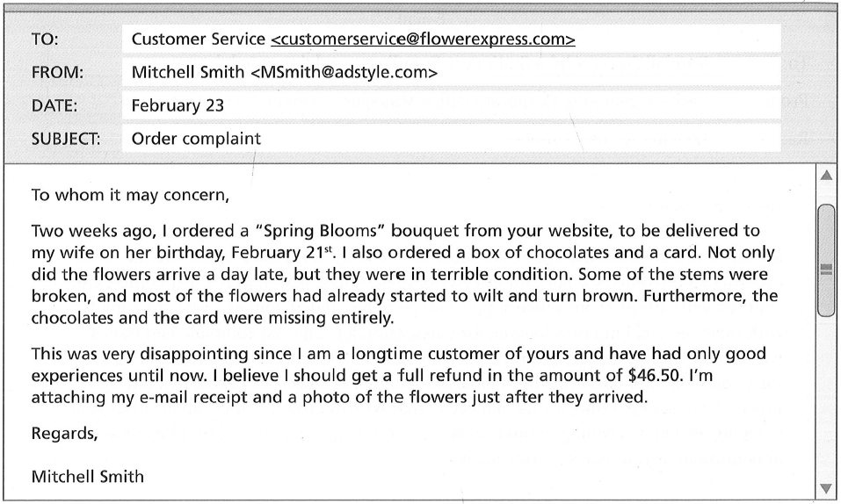Click the signature 'Mitchell Smith' at bottom
The height and width of the screenshot is (504, 841).
tap(87, 477)
